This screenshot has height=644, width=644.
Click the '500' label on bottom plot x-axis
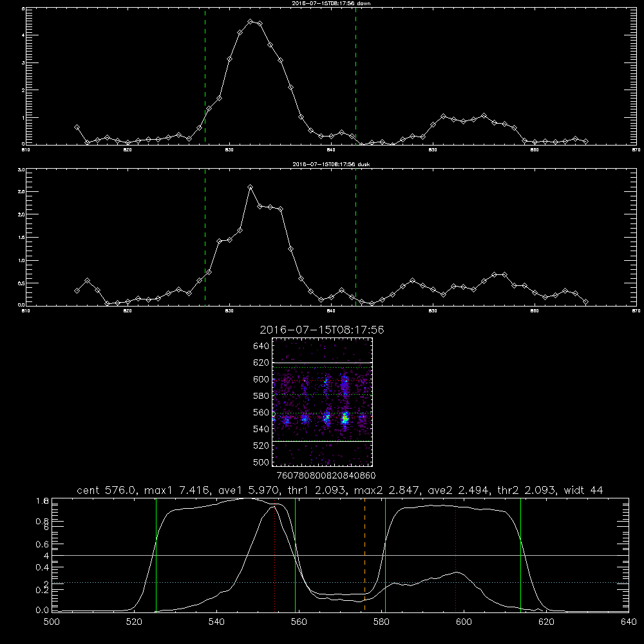tap(52, 622)
